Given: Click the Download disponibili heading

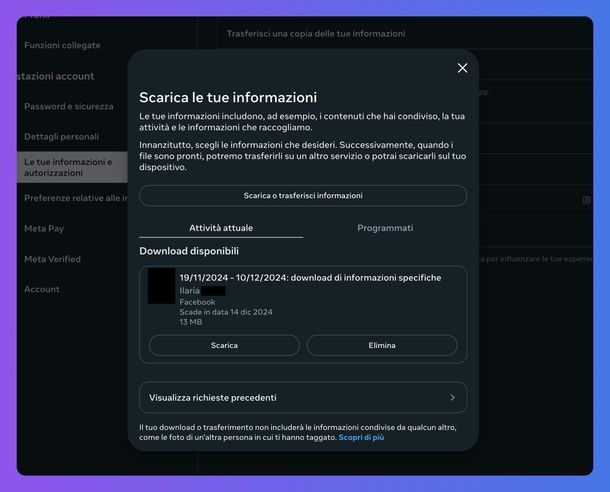Looking at the screenshot, I should point(189,251).
